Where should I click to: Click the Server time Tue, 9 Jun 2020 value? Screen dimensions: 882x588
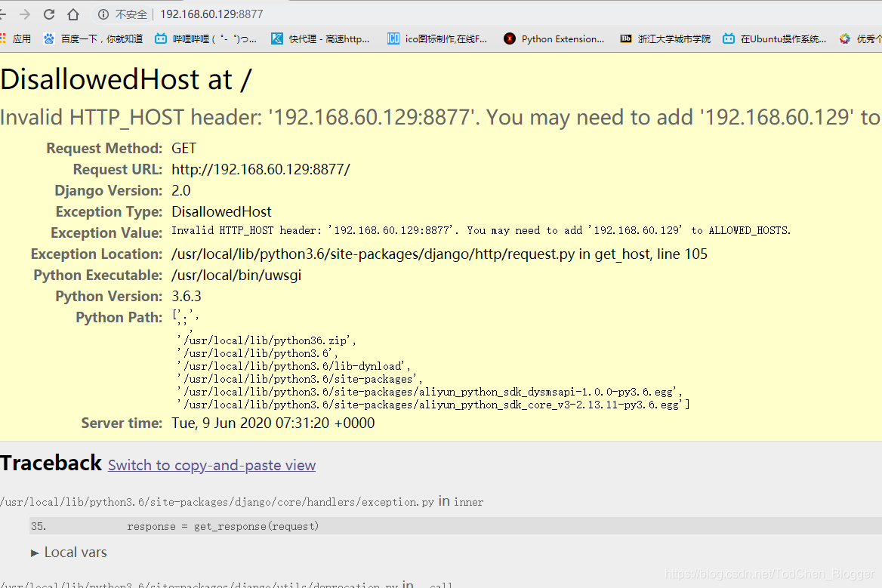(273, 423)
